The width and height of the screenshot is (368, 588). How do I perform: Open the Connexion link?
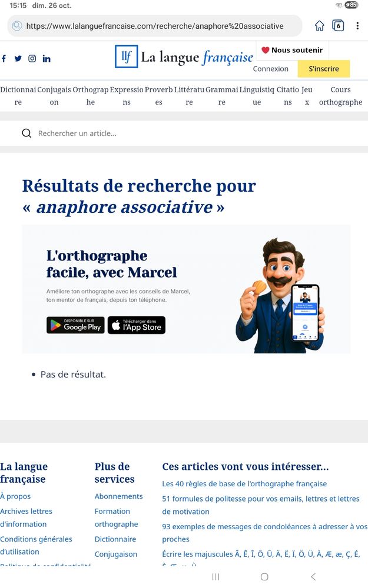(271, 69)
